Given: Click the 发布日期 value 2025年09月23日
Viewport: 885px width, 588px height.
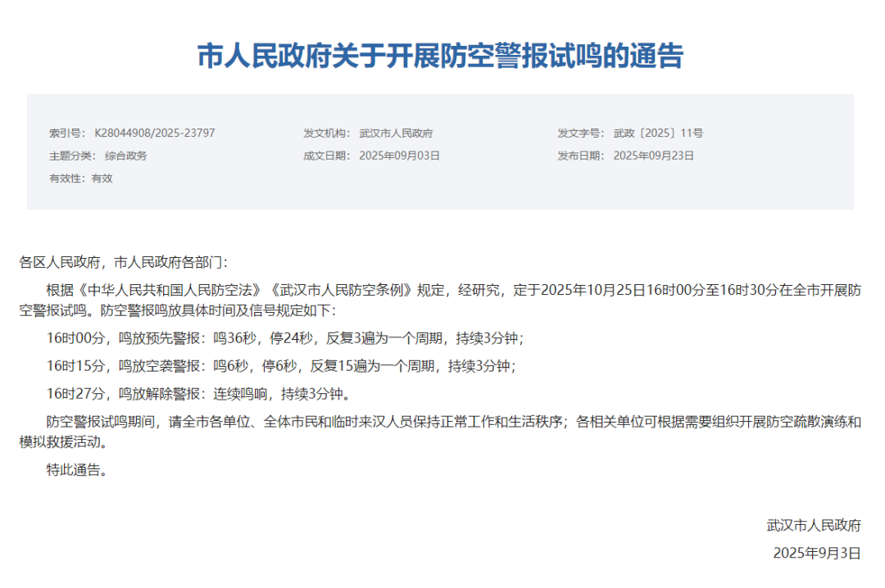Looking at the screenshot, I should (x=653, y=156).
